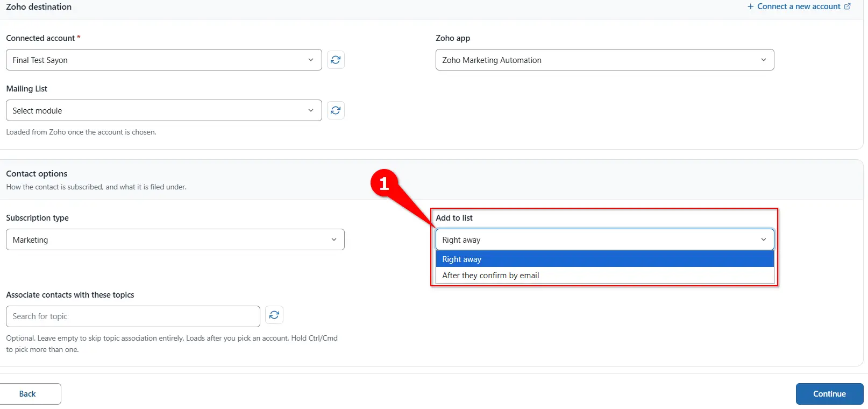Viewport: 868px width, 409px height.
Task: Click the 'Add to list' label
Action: (x=454, y=218)
